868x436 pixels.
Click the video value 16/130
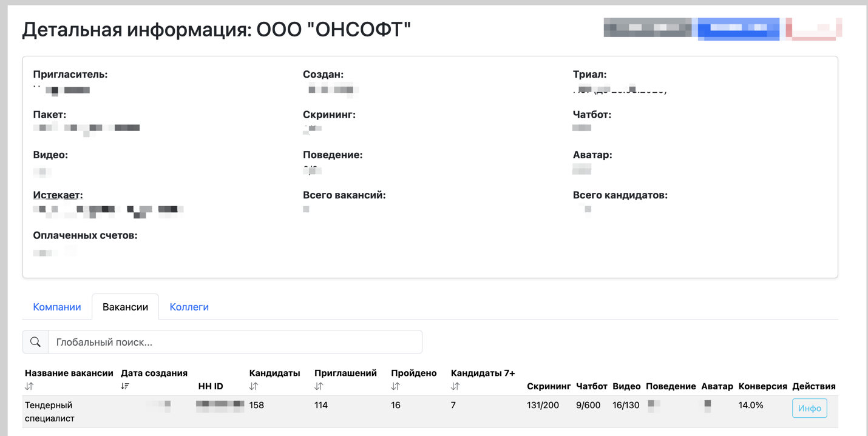tap(626, 405)
